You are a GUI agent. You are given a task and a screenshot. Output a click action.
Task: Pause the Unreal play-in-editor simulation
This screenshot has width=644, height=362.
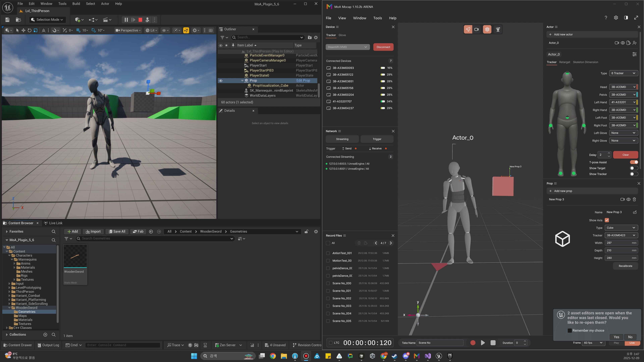point(126,20)
